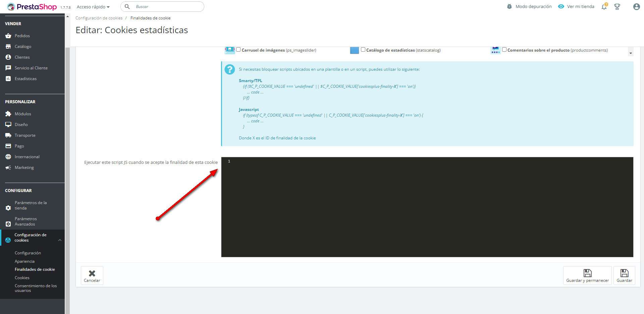Click the Modo depuración link

coord(533,6)
